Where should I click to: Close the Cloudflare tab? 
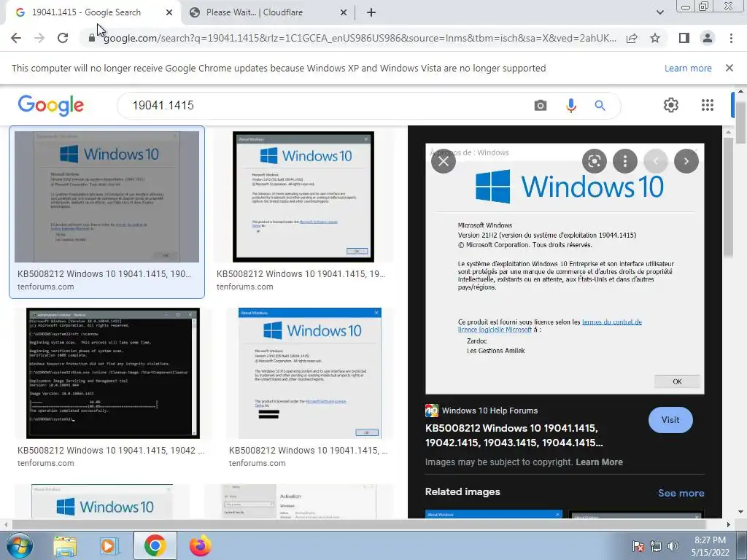[x=344, y=13]
